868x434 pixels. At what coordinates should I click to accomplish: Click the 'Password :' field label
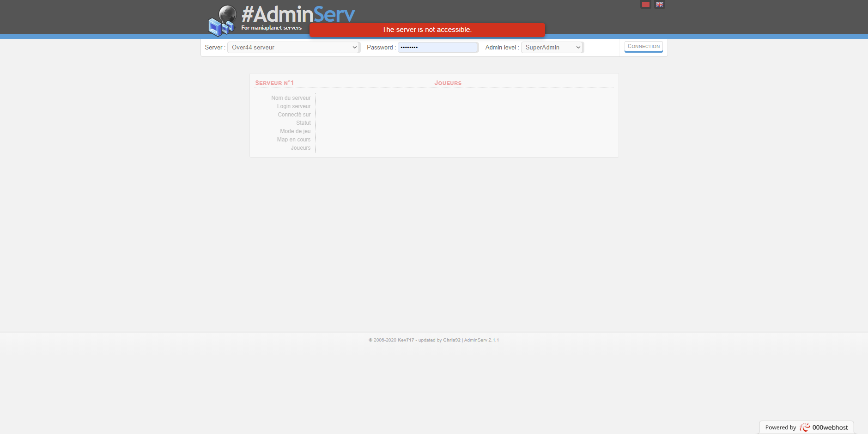point(381,47)
